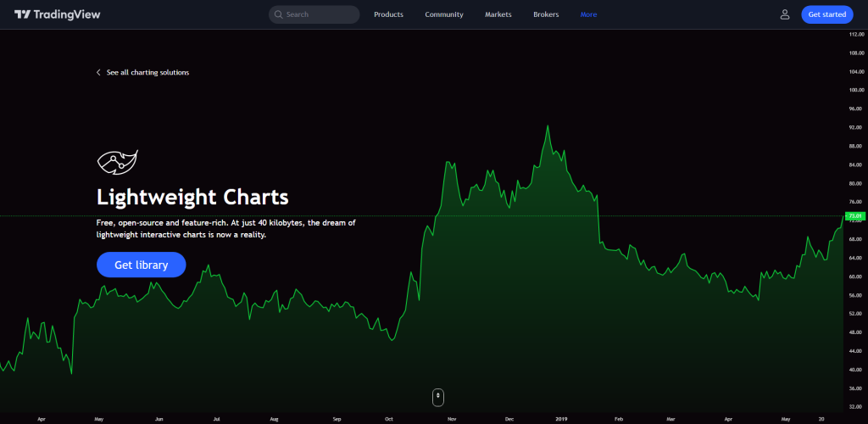Screen dimensions: 868x424
Task: Click the Get library button
Action: click(x=142, y=265)
